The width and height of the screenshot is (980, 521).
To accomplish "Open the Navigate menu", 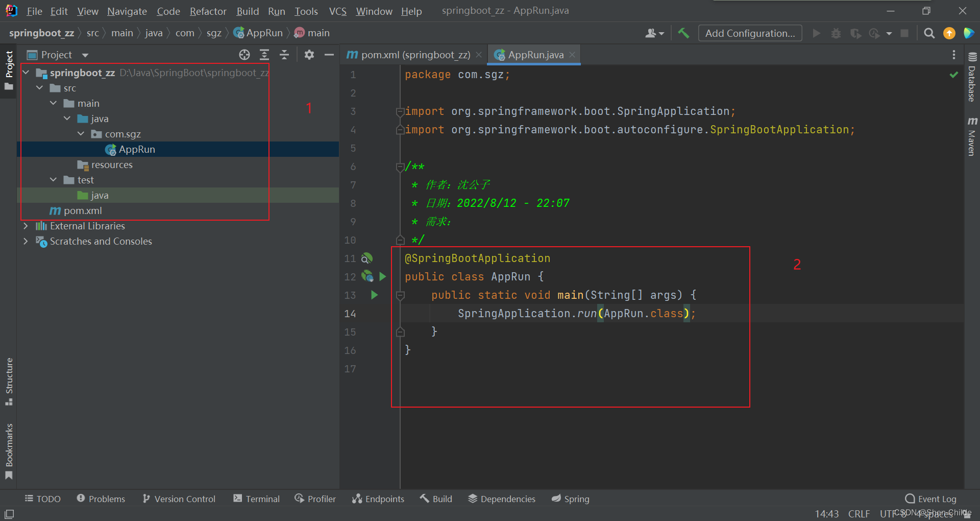I will click(127, 11).
